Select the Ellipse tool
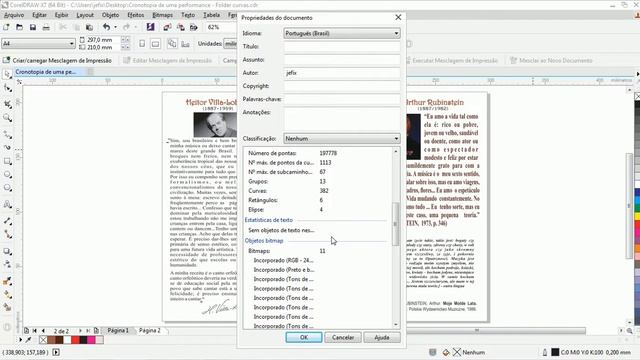640x360 pixels. (7, 175)
